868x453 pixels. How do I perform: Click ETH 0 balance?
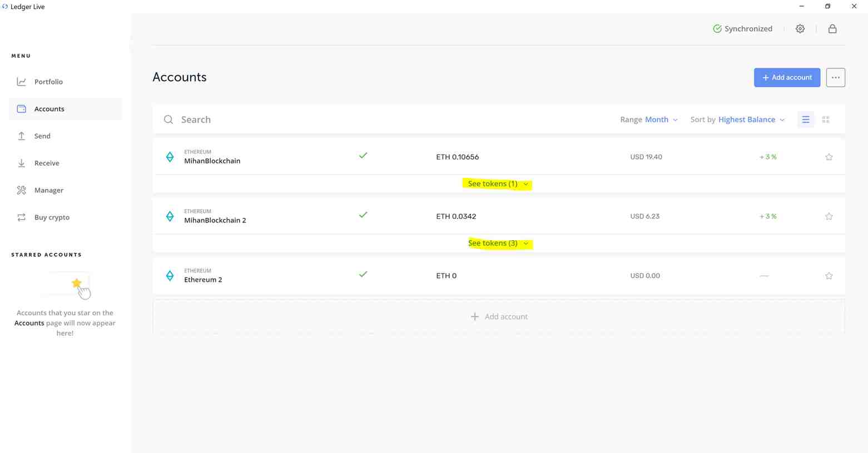point(446,276)
